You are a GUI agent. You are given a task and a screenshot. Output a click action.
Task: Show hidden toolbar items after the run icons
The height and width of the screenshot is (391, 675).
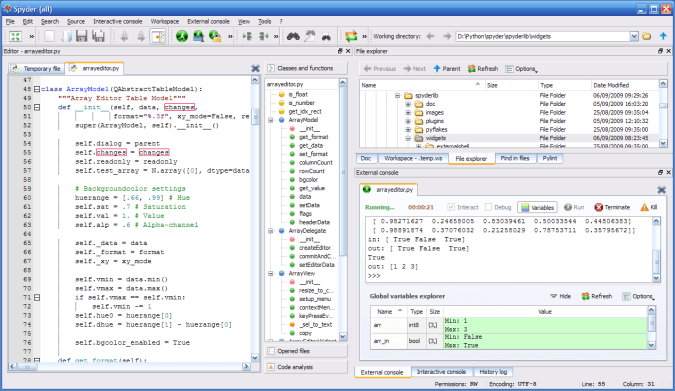(230, 36)
